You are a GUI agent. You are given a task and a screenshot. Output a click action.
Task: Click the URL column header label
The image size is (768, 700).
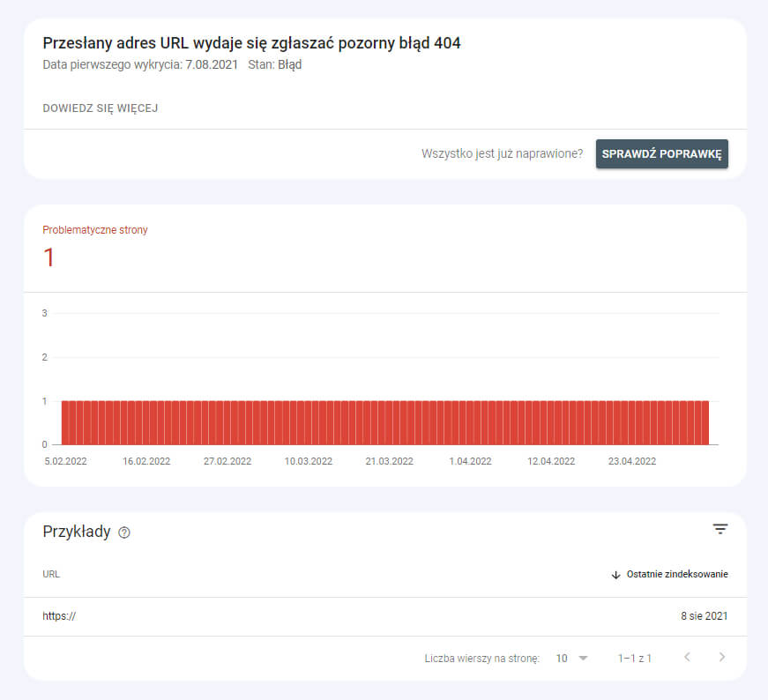pos(51,574)
